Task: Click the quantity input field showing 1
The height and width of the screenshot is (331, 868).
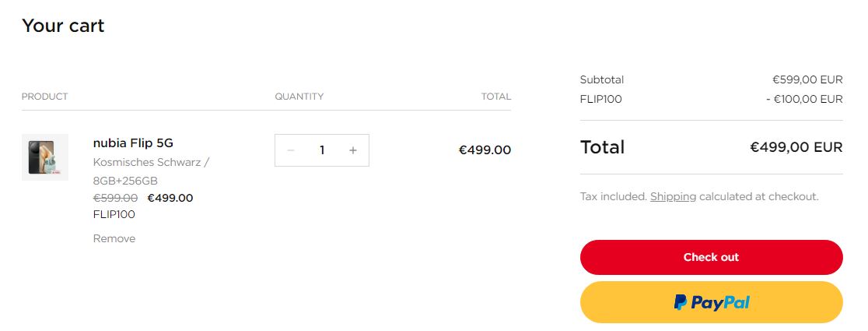Action: (x=322, y=150)
